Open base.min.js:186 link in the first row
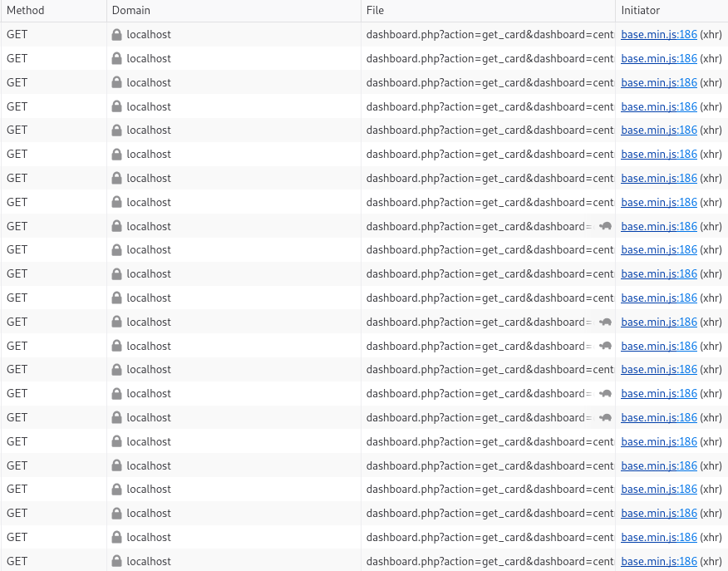 pos(659,35)
